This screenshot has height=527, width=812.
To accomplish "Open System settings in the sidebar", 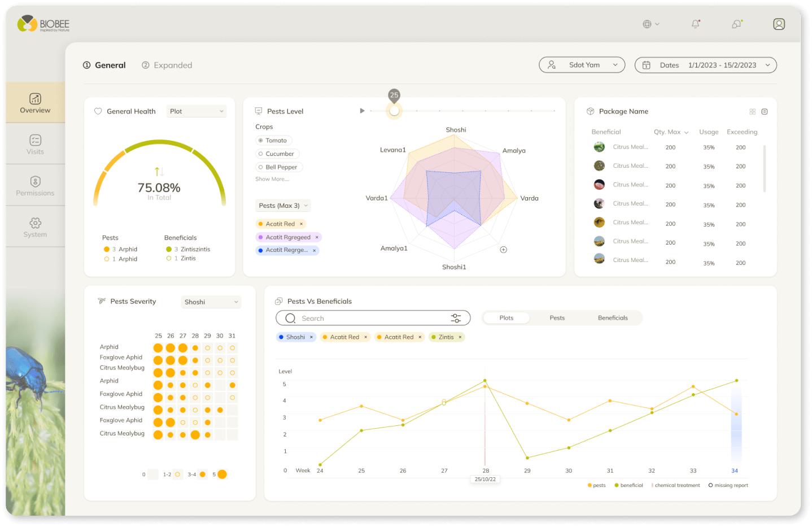I will click(35, 227).
